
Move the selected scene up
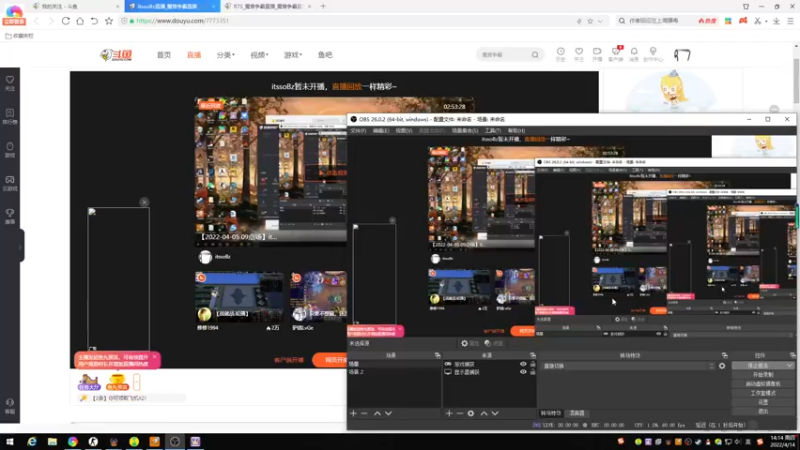[x=378, y=413]
